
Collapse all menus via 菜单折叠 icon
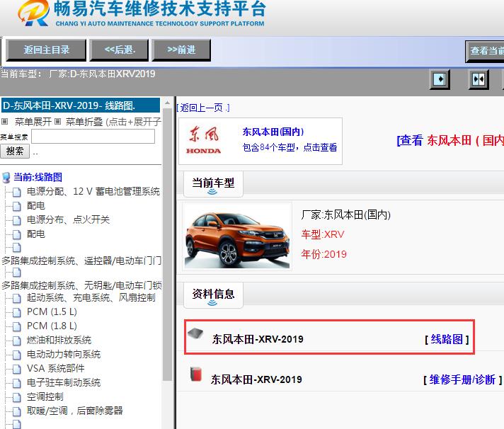click(57, 122)
